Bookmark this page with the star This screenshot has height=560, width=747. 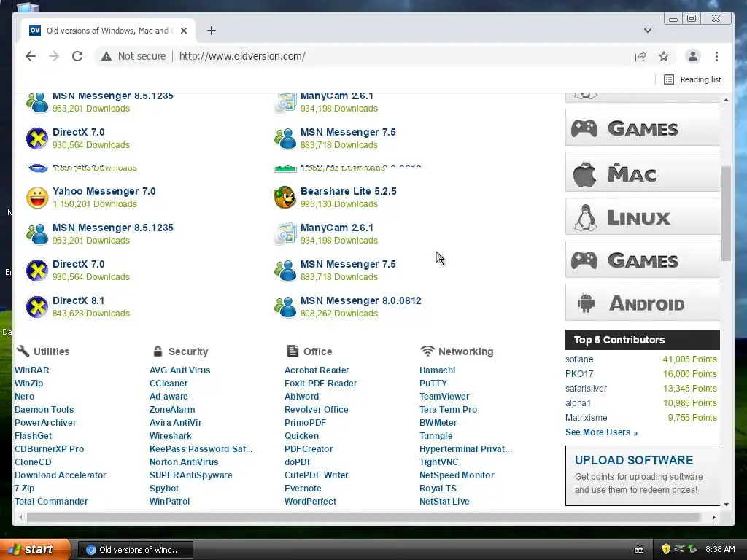click(x=664, y=56)
